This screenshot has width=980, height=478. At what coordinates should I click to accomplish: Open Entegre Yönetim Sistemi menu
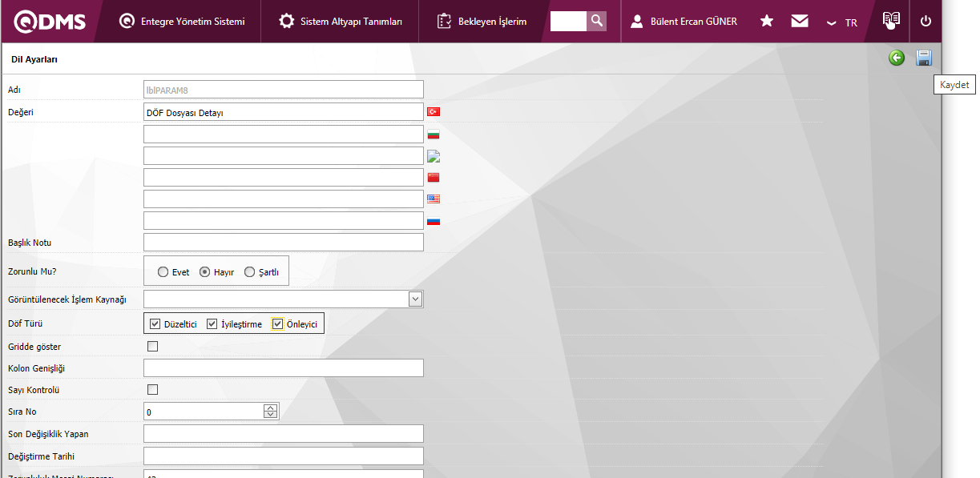point(182,22)
